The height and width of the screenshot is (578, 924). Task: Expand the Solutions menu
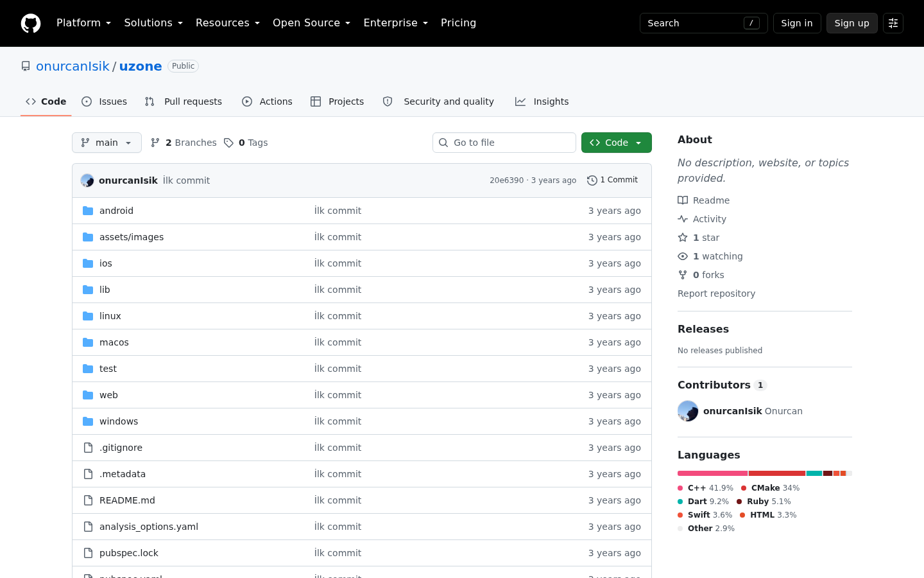coord(153,23)
